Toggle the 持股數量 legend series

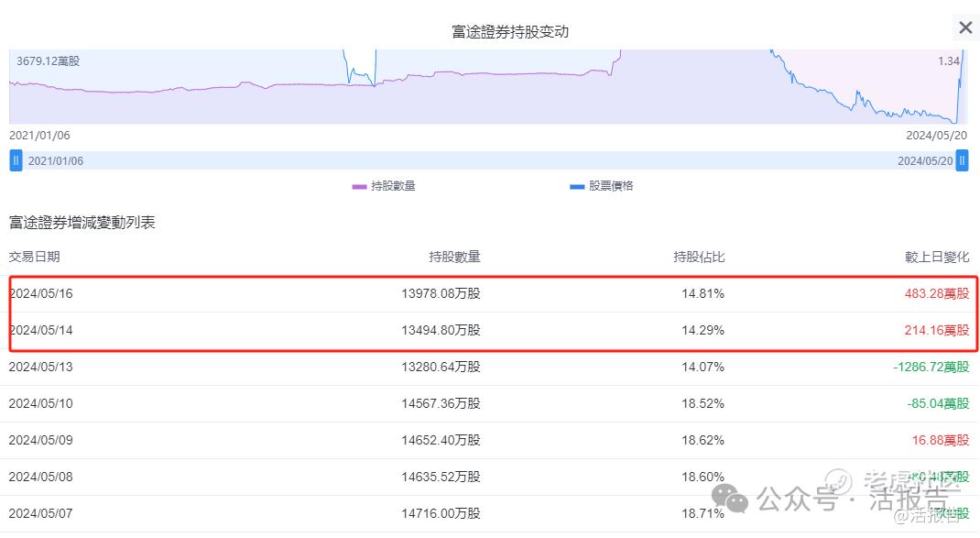pos(384,186)
